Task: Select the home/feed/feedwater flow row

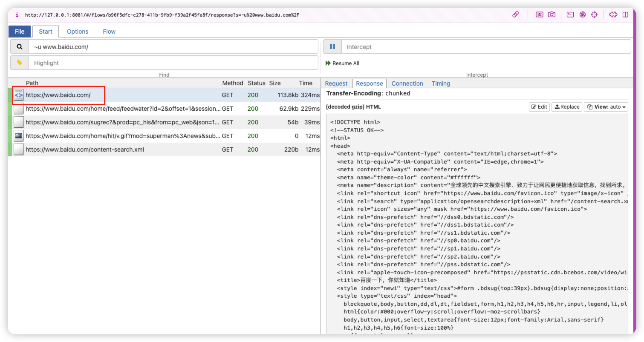Action: tap(164, 109)
